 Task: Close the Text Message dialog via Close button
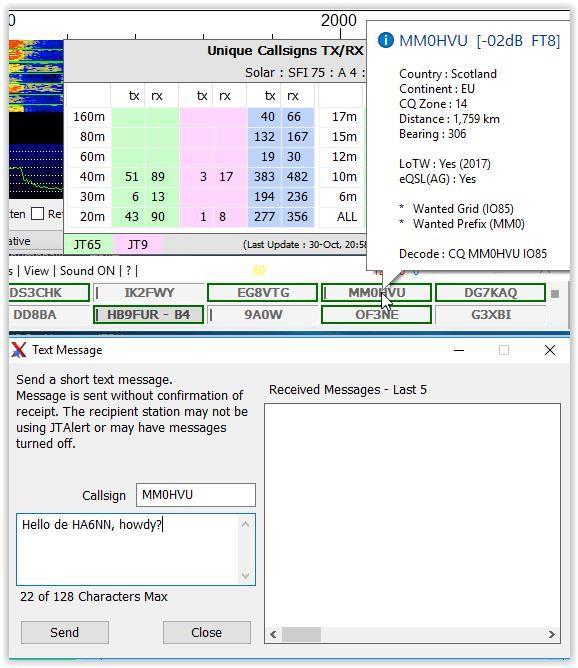pos(207,632)
